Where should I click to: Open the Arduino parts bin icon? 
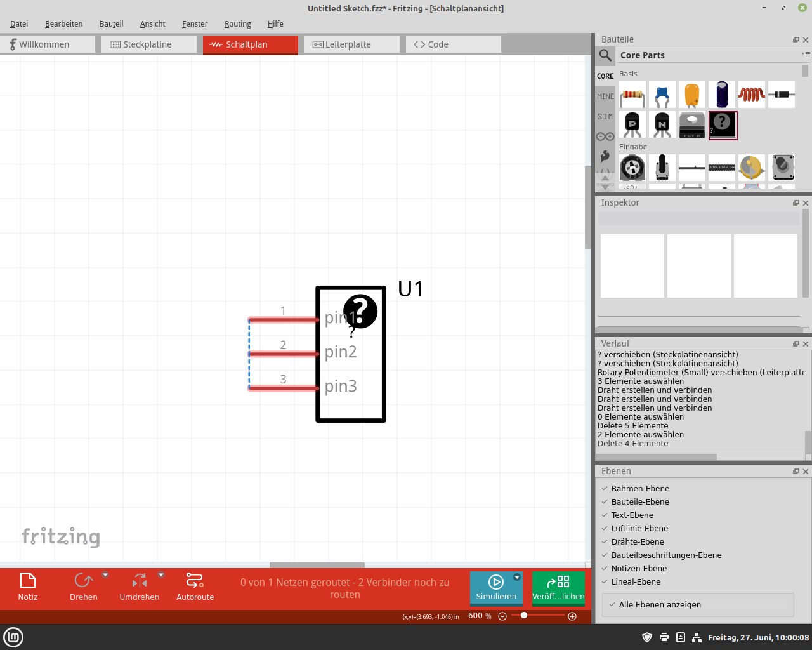tap(605, 136)
